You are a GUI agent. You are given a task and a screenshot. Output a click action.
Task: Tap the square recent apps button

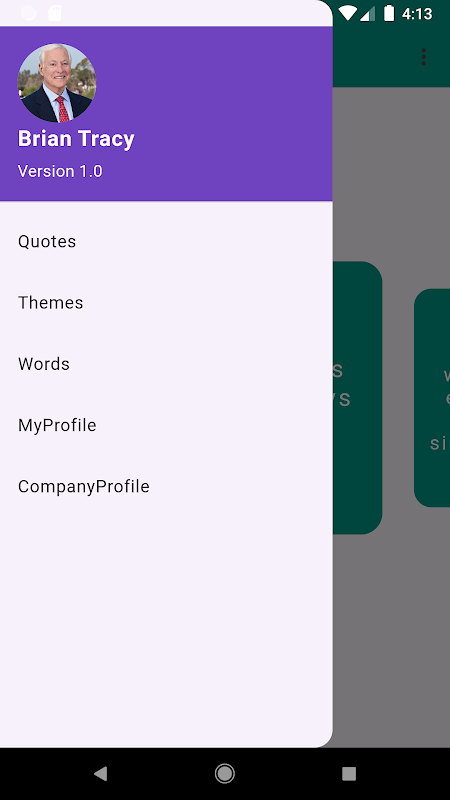click(x=349, y=773)
